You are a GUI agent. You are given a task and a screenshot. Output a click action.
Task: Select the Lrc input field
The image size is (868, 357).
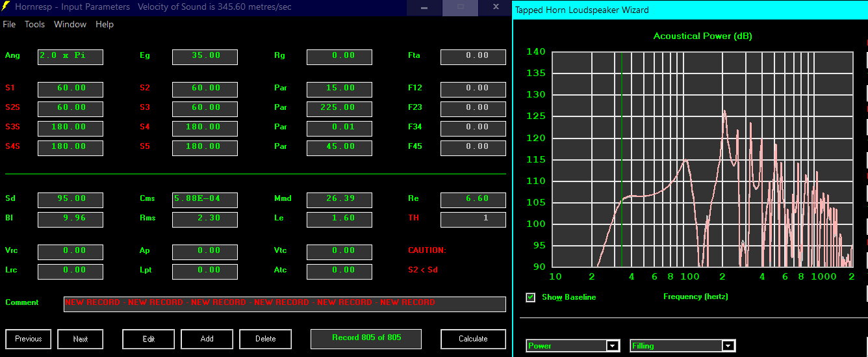point(70,271)
